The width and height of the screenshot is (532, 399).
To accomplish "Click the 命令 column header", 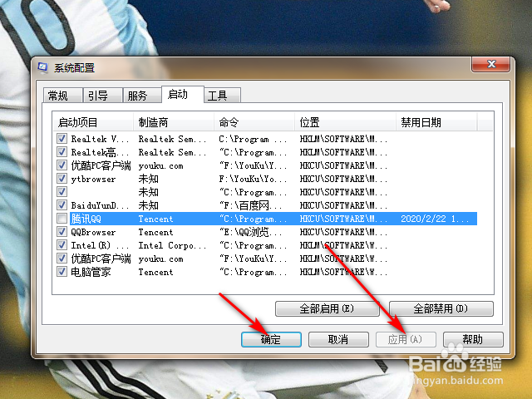I will [254, 122].
